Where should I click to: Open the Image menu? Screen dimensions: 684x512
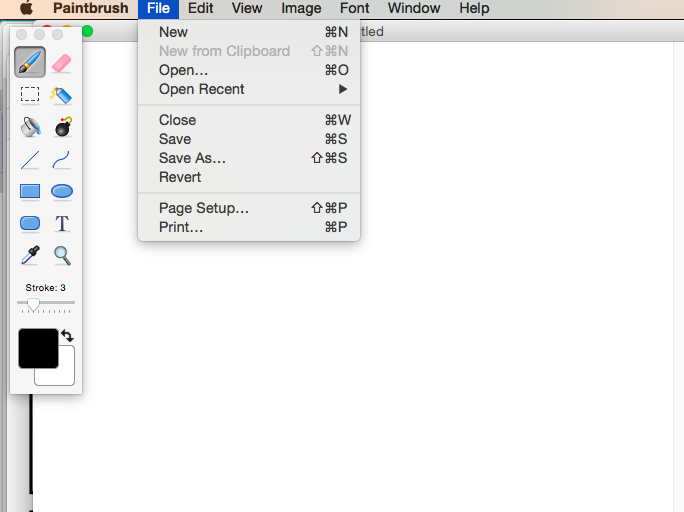click(301, 8)
